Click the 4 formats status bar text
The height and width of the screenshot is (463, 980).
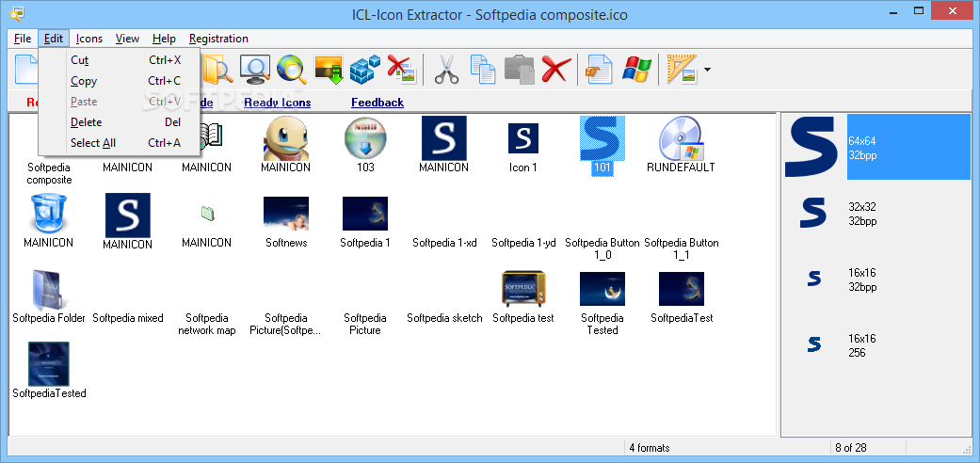click(x=650, y=447)
